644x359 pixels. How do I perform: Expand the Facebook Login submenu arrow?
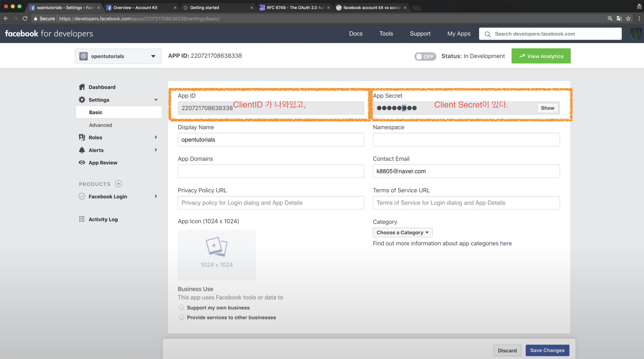[x=156, y=196]
